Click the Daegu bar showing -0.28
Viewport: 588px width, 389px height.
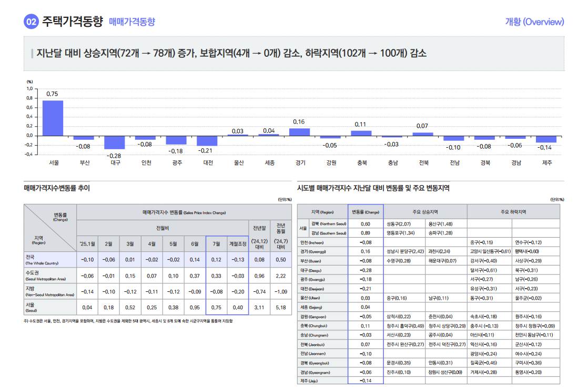tap(116, 144)
